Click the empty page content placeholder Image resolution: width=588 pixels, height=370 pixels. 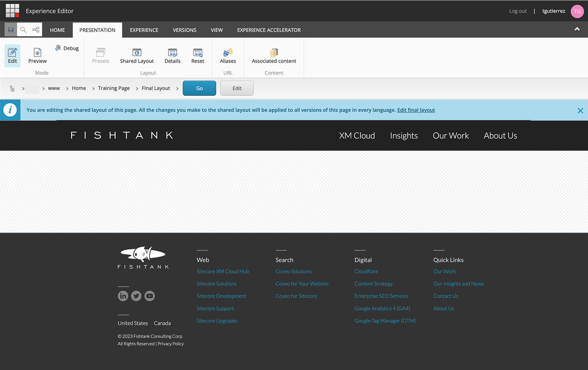click(x=294, y=191)
